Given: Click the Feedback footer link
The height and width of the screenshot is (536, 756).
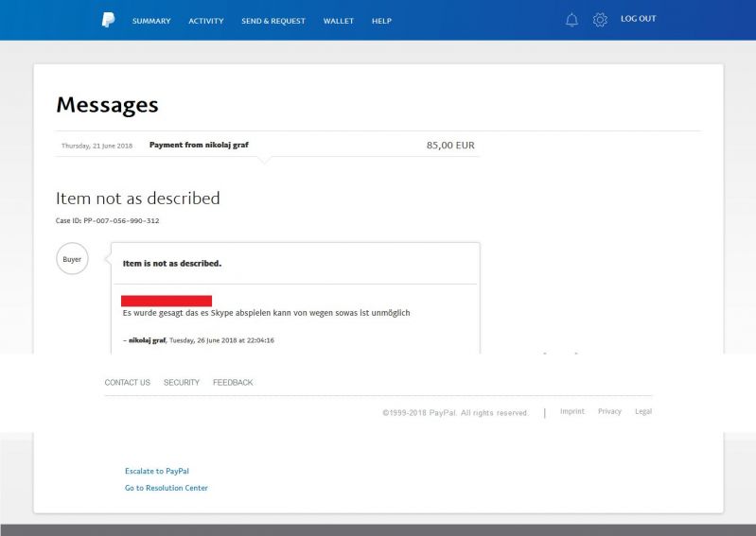Looking at the screenshot, I should pos(233,383).
